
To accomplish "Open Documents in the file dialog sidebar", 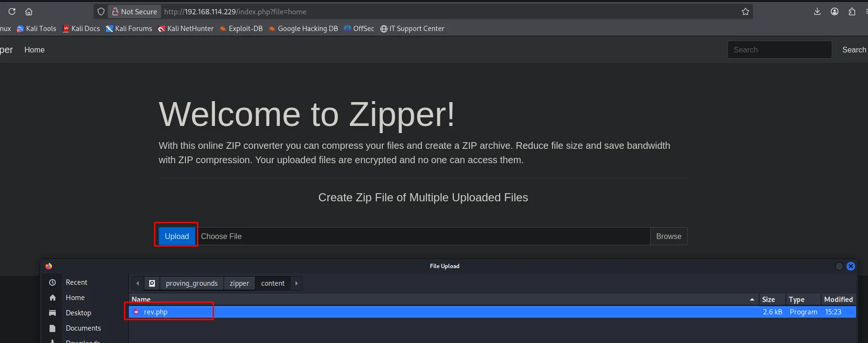I will pos(83,328).
